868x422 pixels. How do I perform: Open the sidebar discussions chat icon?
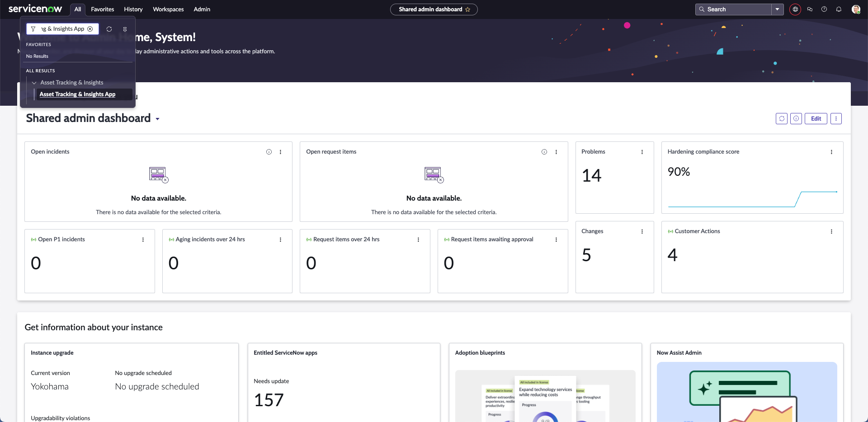[x=810, y=9]
